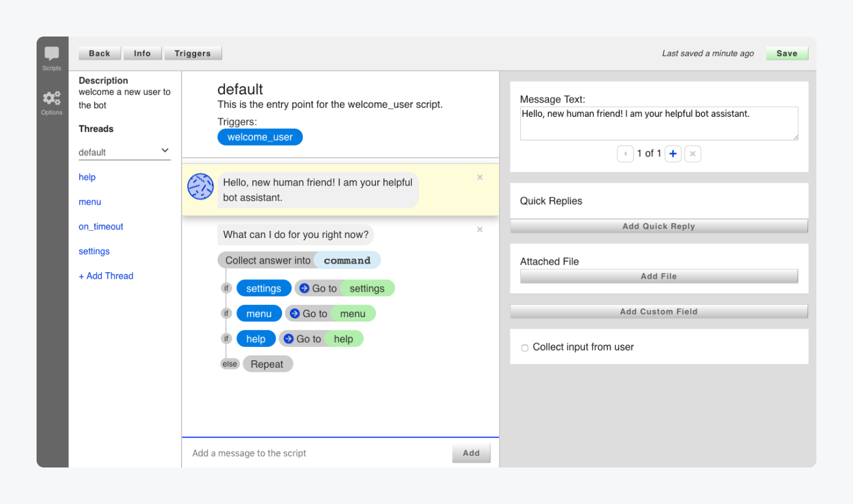Enable Collect input from user checkbox
853x504 pixels.
point(525,348)
